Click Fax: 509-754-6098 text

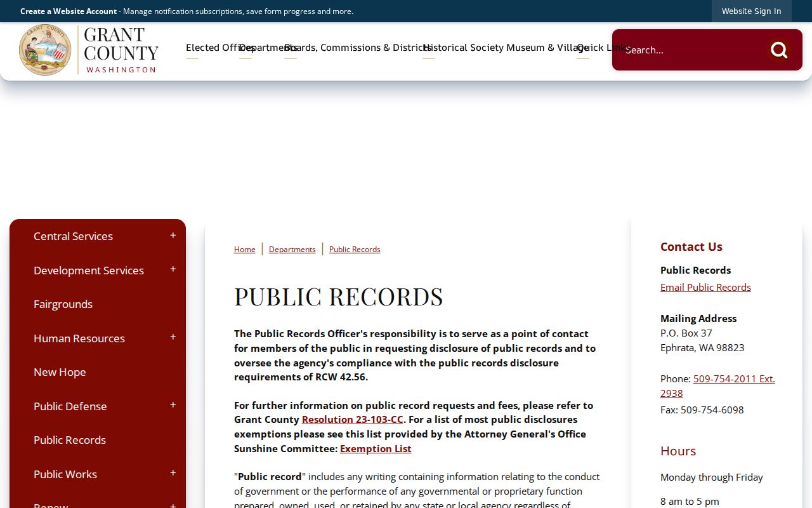coord(702,410)
